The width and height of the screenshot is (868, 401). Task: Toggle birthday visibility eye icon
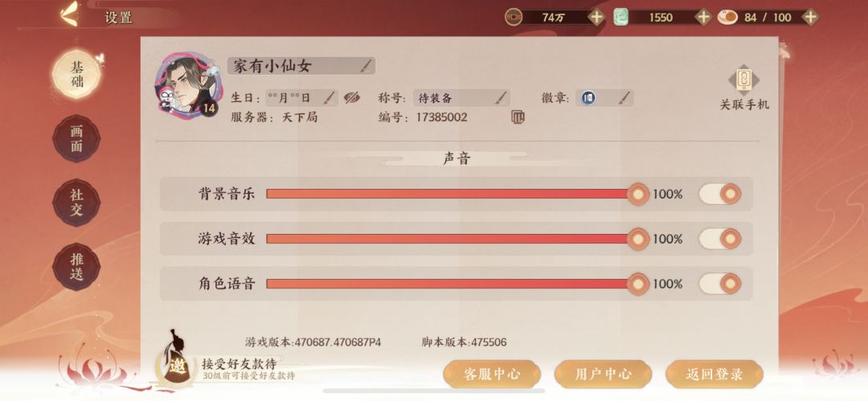[351, 99]
